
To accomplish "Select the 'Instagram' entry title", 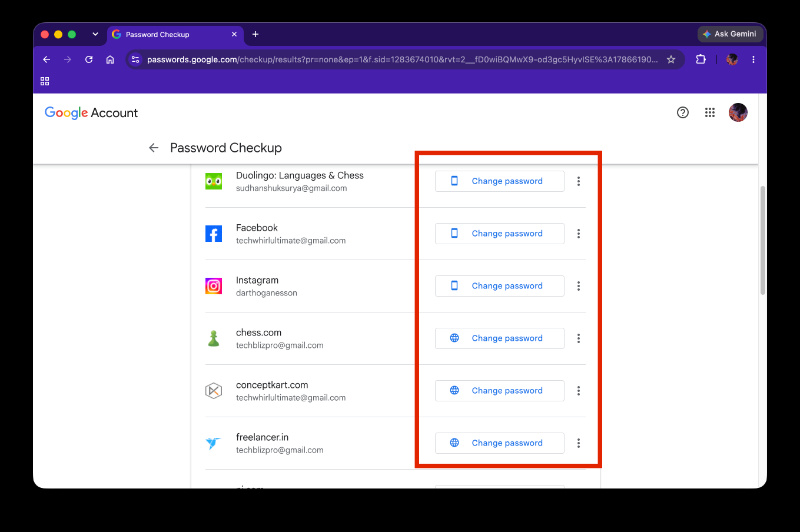I will pyautogui.click(x=257, y=281).
